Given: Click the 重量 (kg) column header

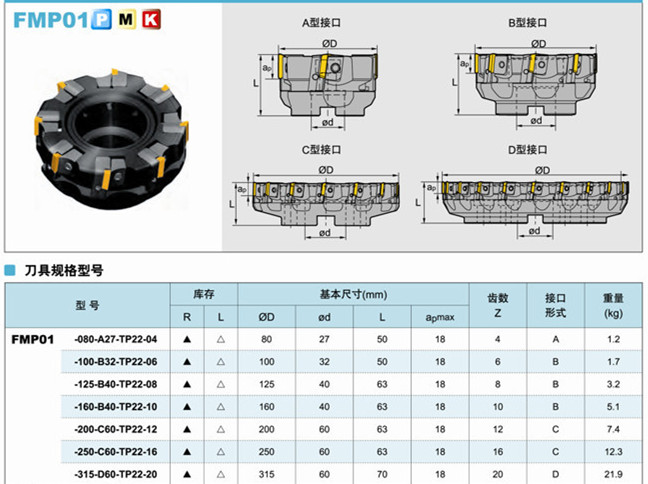Looking at the screenshot, I should pos(613,305).
